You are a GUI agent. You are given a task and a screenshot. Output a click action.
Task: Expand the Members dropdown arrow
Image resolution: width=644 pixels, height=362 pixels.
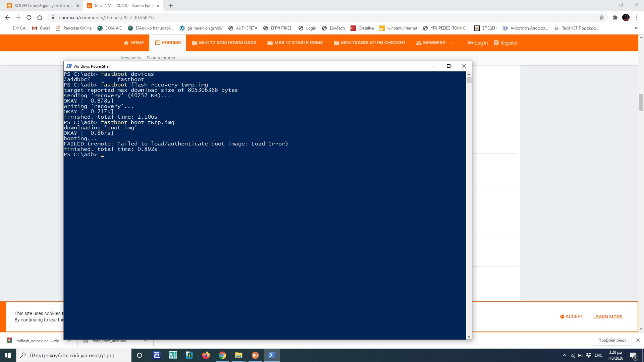tap(451, 43)
